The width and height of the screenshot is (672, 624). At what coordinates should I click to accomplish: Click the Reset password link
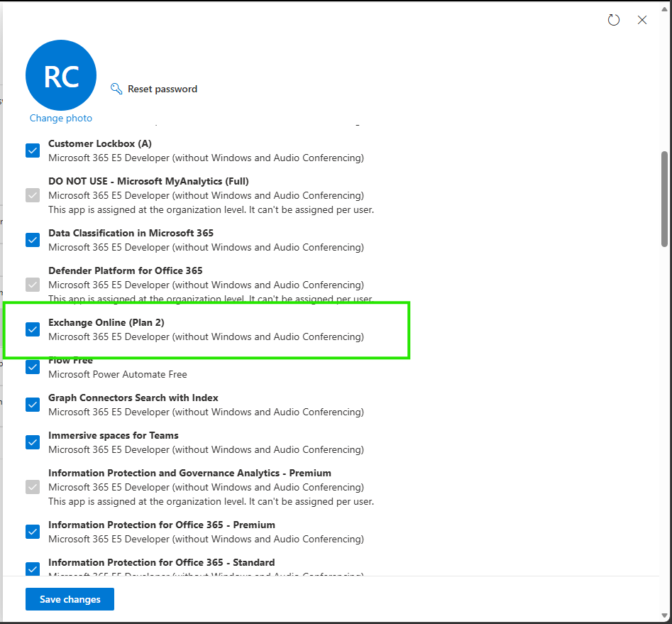pos(163,89)
